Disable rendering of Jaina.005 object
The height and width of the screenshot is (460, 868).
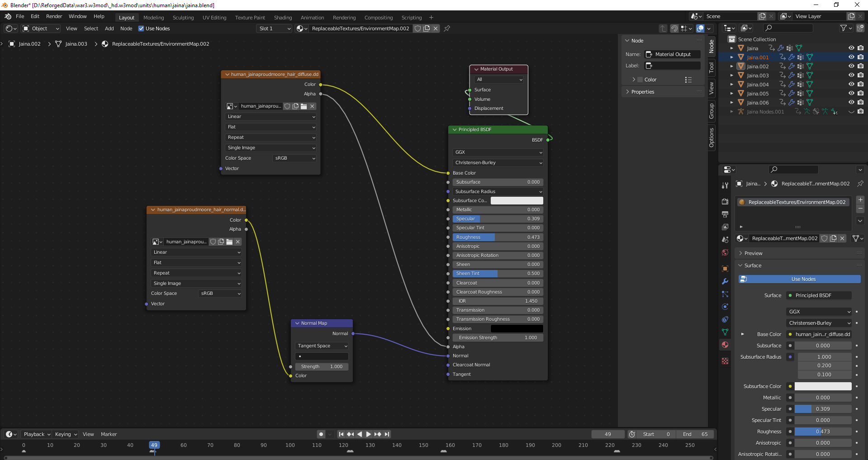pos(860,94)
